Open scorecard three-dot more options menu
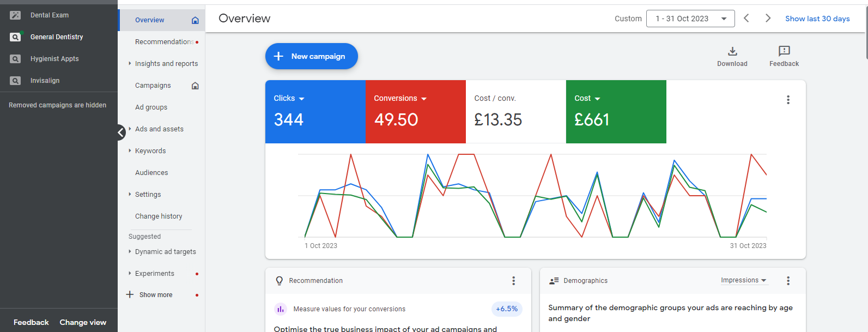 coord(788,100)
